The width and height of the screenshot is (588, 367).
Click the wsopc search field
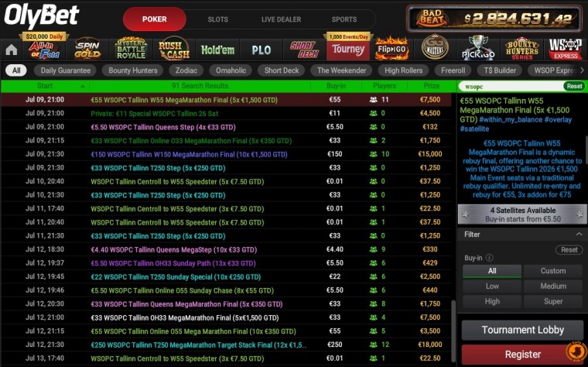[x=511, y=87]
